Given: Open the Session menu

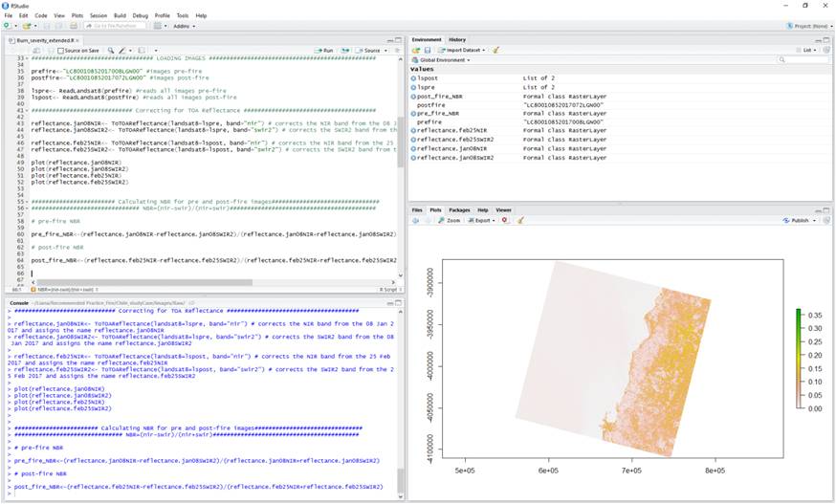Looking at the screenshot, I should tap(98, 15).
